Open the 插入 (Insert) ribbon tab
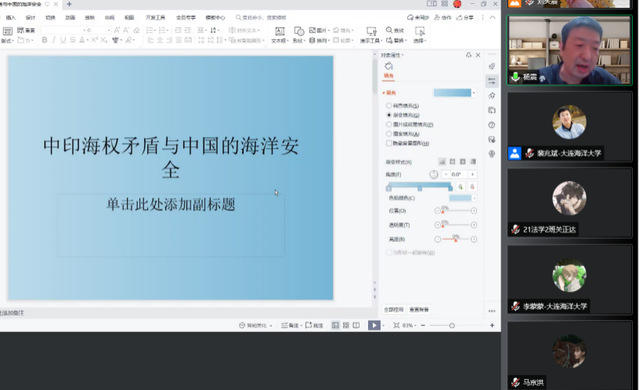The width and height of the screenshot is (639, 390). [x=11, y=18]
